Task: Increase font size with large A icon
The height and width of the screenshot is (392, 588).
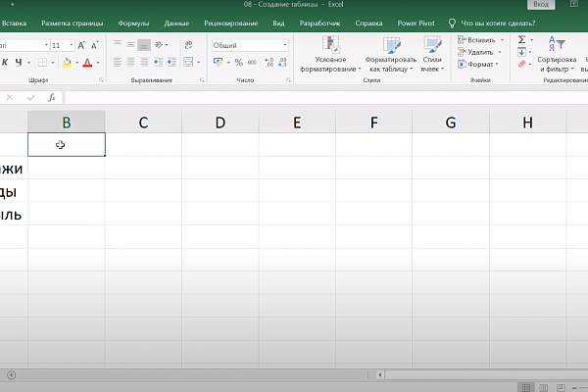Action: 81,46
